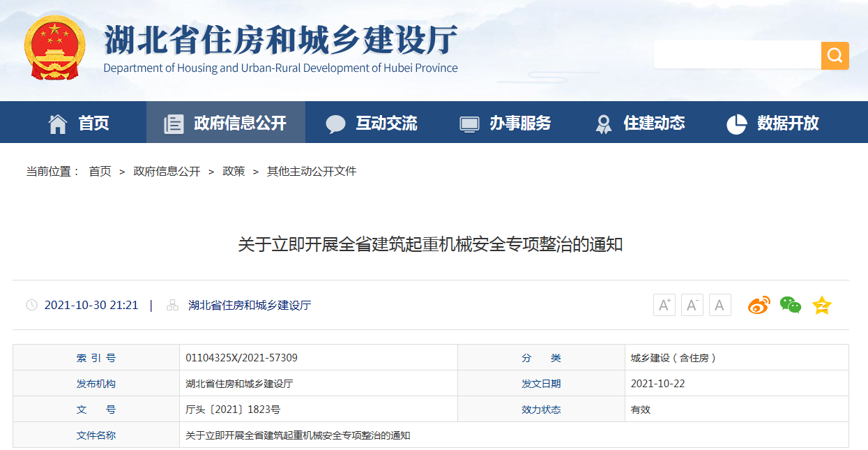868x450 pixels.
Task: Increase font size with the A+ button
Action: coord(664,304)
